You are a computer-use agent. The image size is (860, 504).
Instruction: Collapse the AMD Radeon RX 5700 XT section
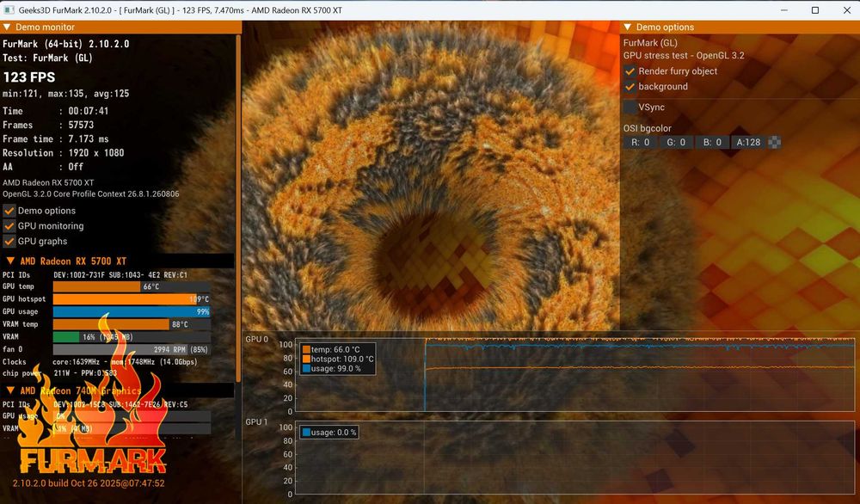pyautogui.click(x=10, y=261)
